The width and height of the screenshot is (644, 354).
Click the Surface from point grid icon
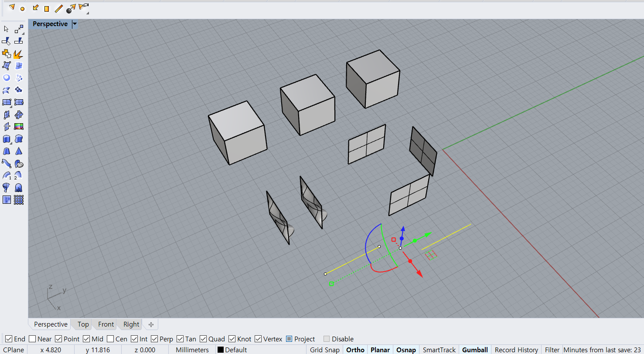(19, 200)
